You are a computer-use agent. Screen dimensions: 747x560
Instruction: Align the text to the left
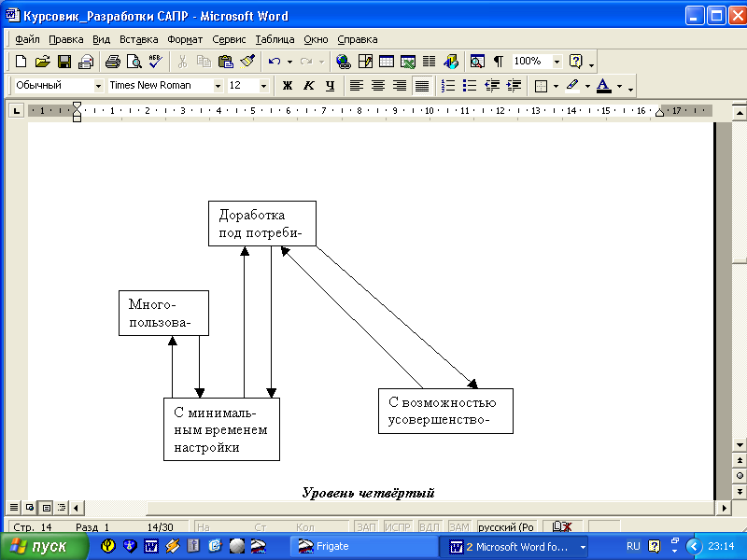(357, 86)
